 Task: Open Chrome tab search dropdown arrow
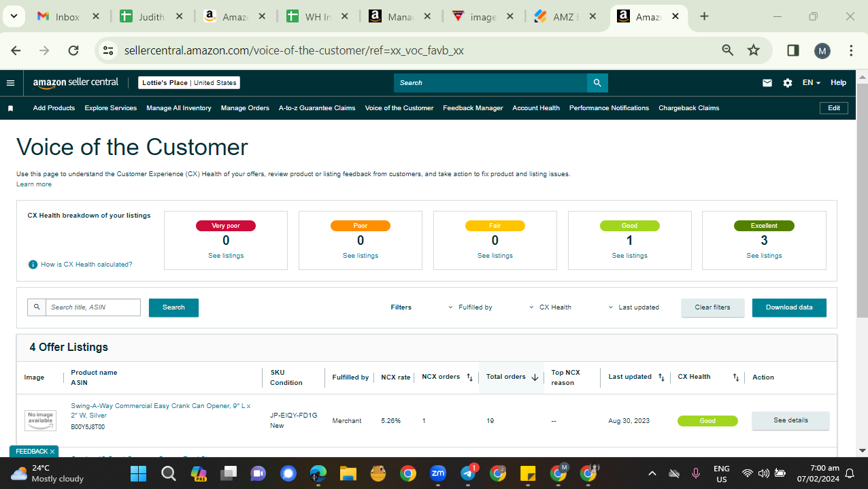tap(14, 16)
